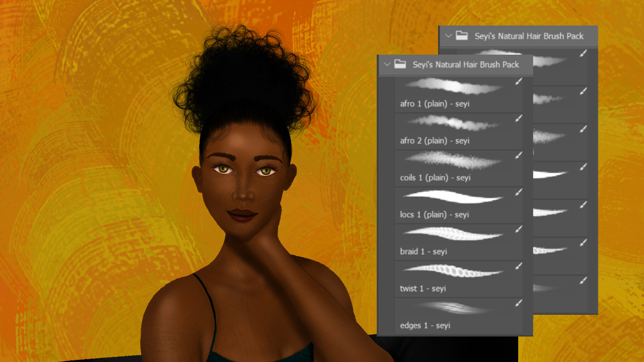Click the brush tool icon on edges 1 row
Image resolution: width=644 pixels, height=362 pixels.
click(519, 303)
